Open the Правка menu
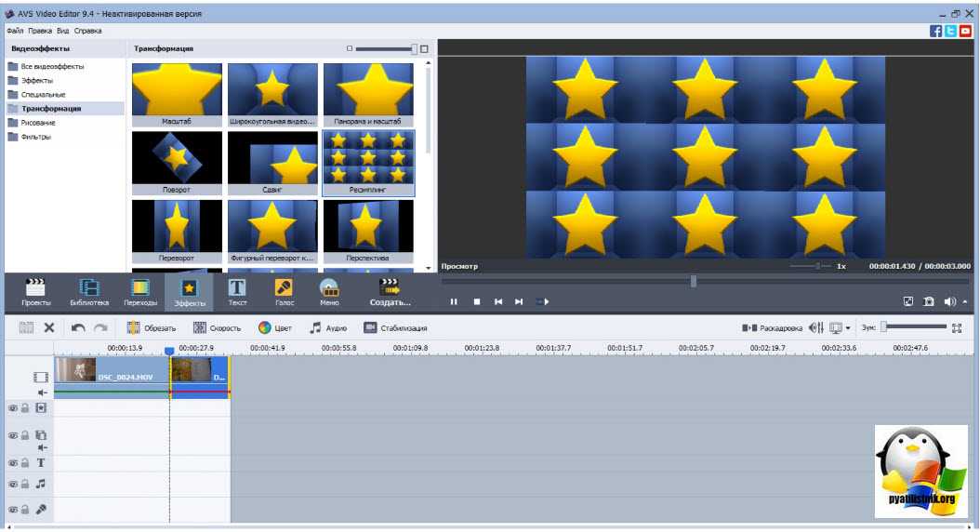Image resolution: width=980 pixels, height=532 pixels. click(x=40, y=31)
